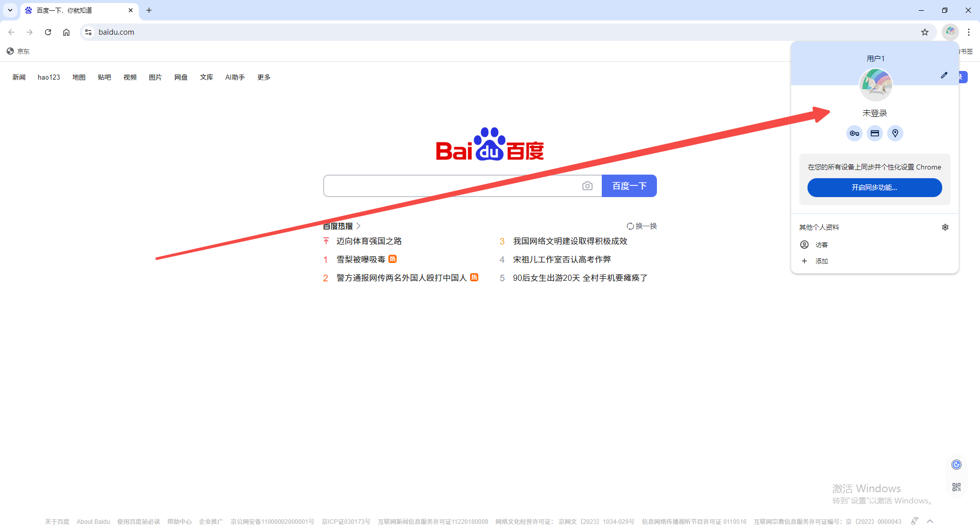The width and height of the screenshot is (980, 531).
Task: Open 图片 navigation link
Action: pos(156,77)
